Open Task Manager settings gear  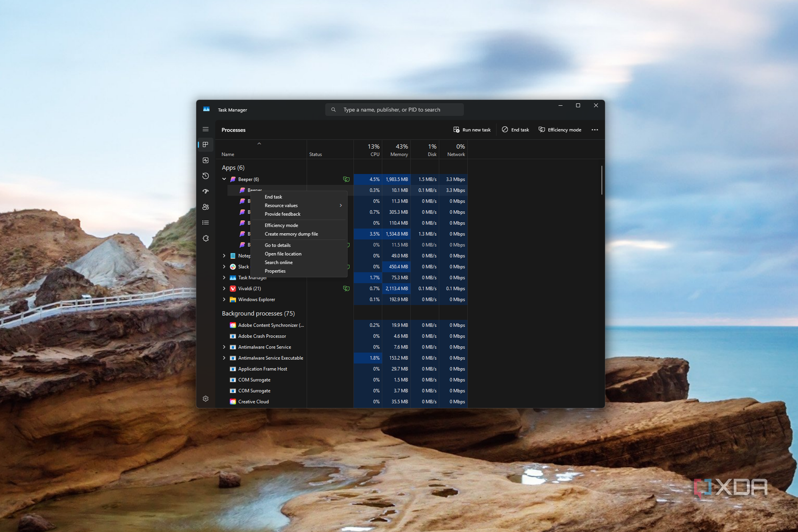pyautogui.click(x=206, y=399)
